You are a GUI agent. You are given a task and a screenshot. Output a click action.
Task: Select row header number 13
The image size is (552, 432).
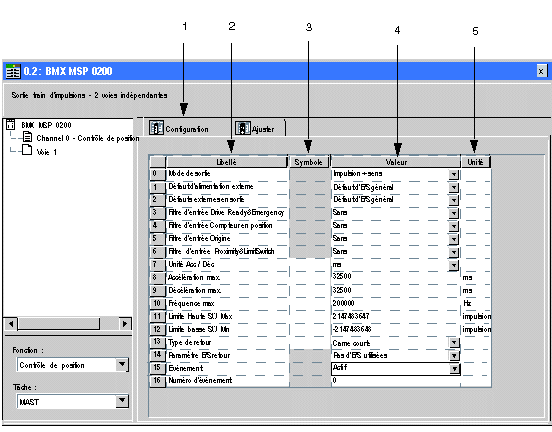click(x=157, y=342)
